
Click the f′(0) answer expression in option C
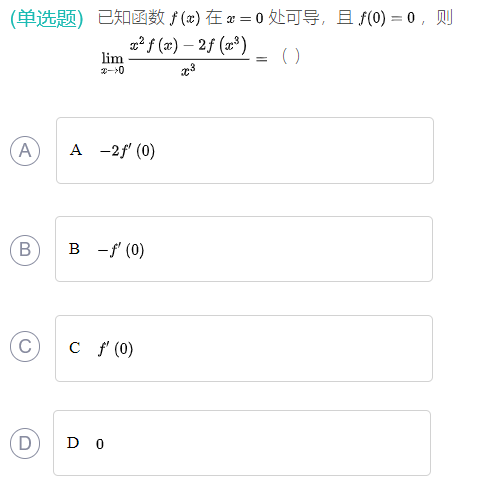click(115, 349)
